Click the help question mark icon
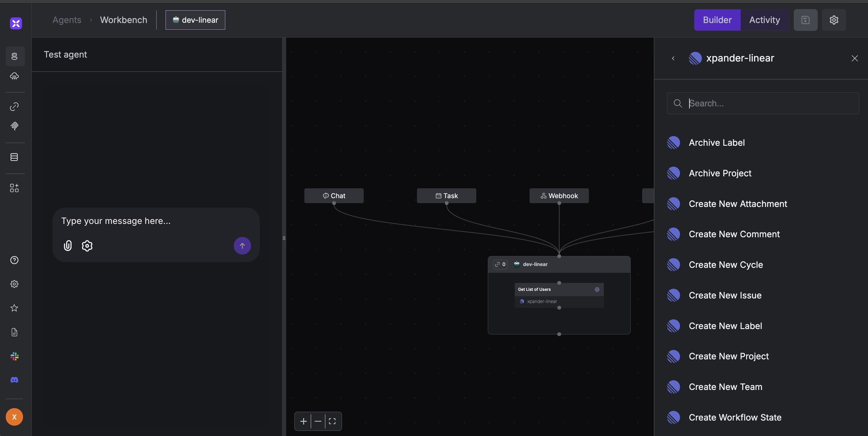 point(14,260)
